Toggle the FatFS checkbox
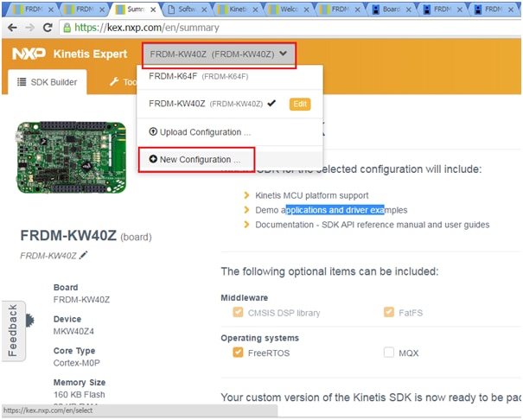 point(389,312)
